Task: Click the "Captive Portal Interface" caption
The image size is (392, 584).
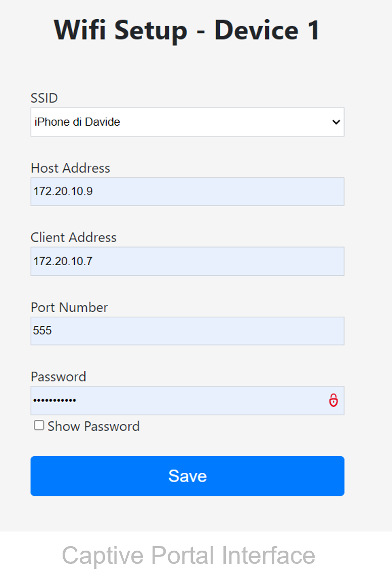Action: click(188, 556)
